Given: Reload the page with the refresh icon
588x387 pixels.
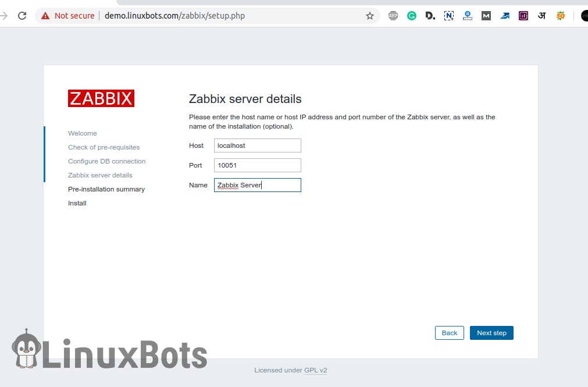Looking at the screenshot, I should [x=22, y=16].
